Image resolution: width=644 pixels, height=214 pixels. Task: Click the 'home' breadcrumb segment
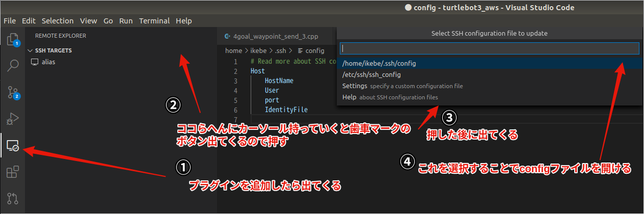(233, 50)
